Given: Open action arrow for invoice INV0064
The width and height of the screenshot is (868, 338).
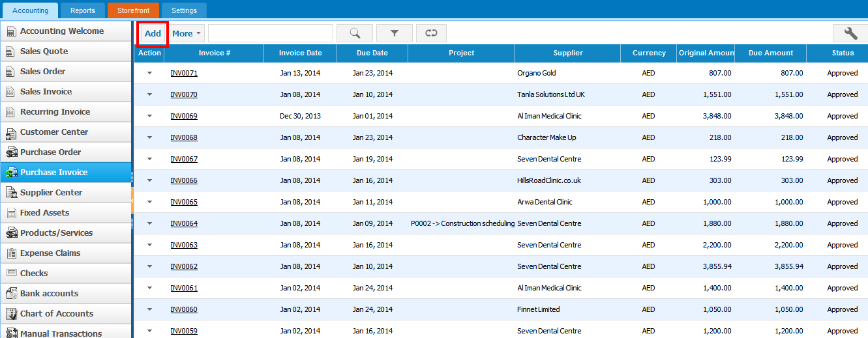Looking at the screenshot, I should (149, 223).
